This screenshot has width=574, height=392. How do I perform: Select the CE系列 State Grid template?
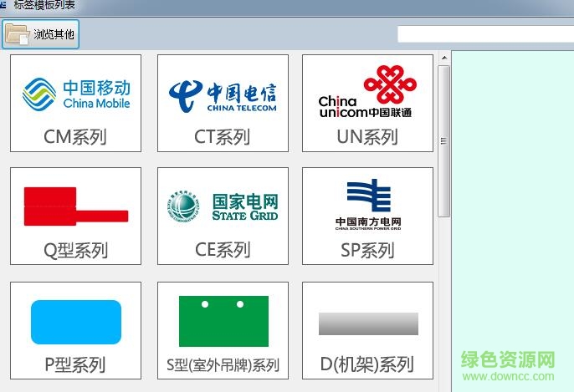click(x=223, y=216)
